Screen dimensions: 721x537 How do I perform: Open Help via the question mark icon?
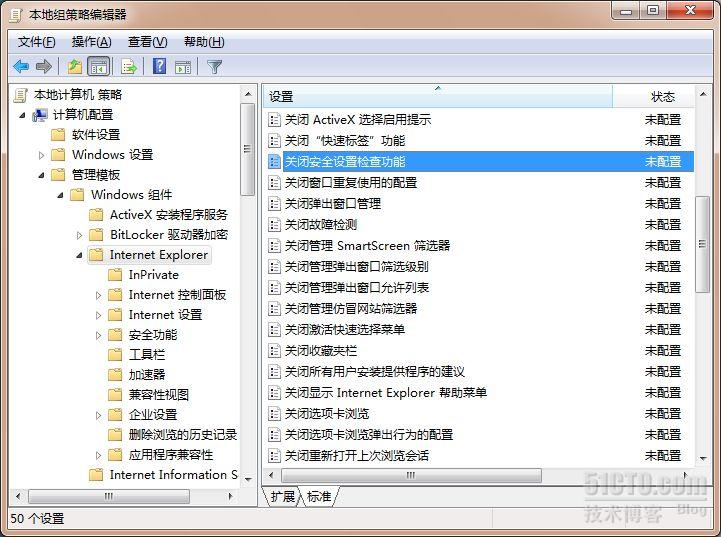pyautogui.click(x=159, y=67)
